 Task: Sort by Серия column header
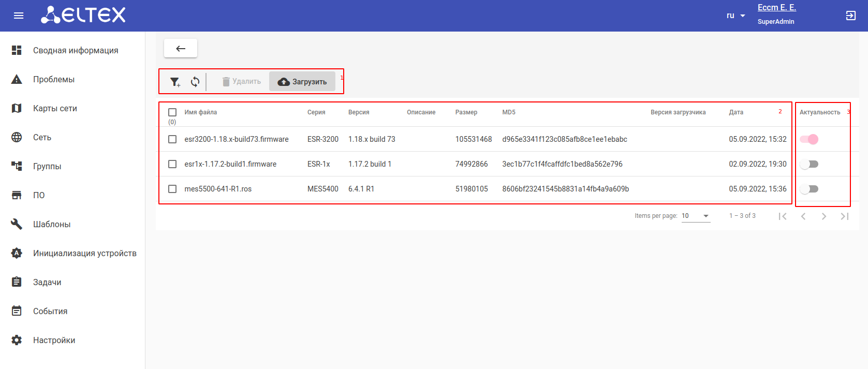(x=316, y=112)
